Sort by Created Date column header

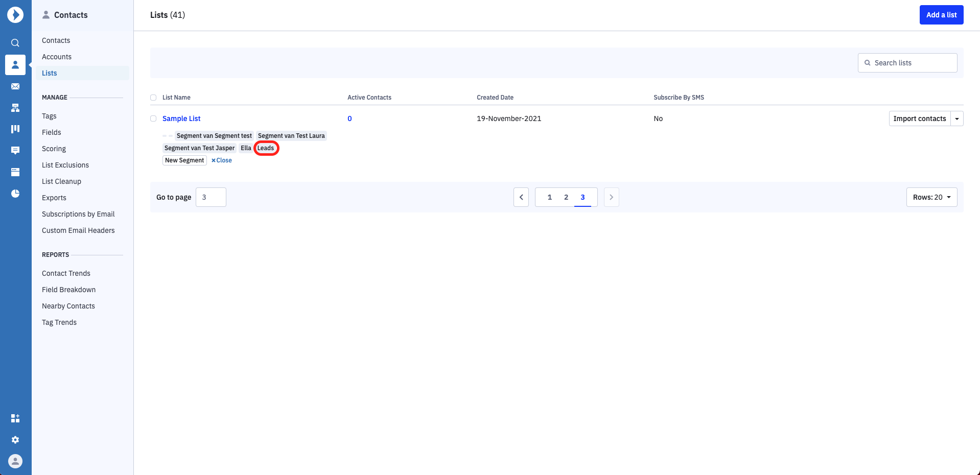pos(495,98)
